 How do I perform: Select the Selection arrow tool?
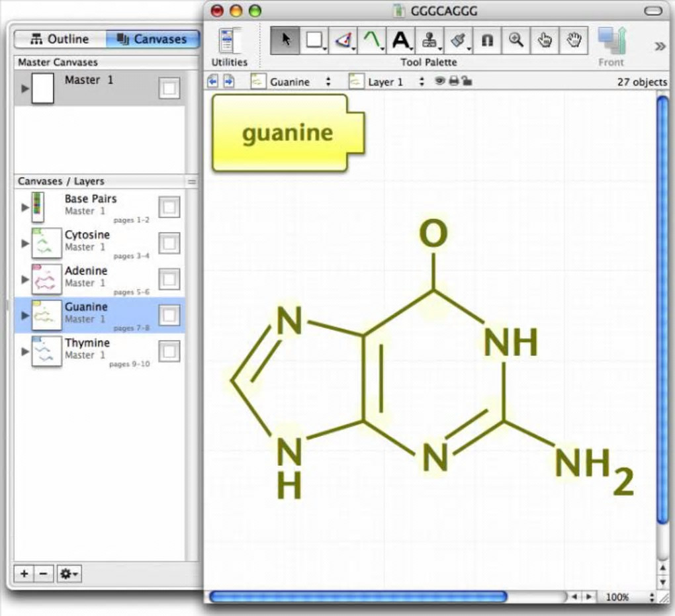click(x=285, y=40)
